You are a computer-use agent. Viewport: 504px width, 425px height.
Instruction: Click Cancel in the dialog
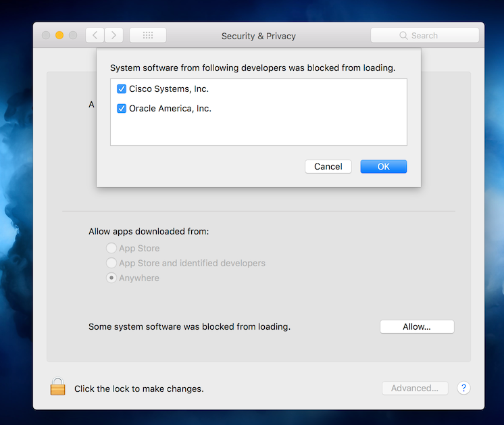point(328,166)
